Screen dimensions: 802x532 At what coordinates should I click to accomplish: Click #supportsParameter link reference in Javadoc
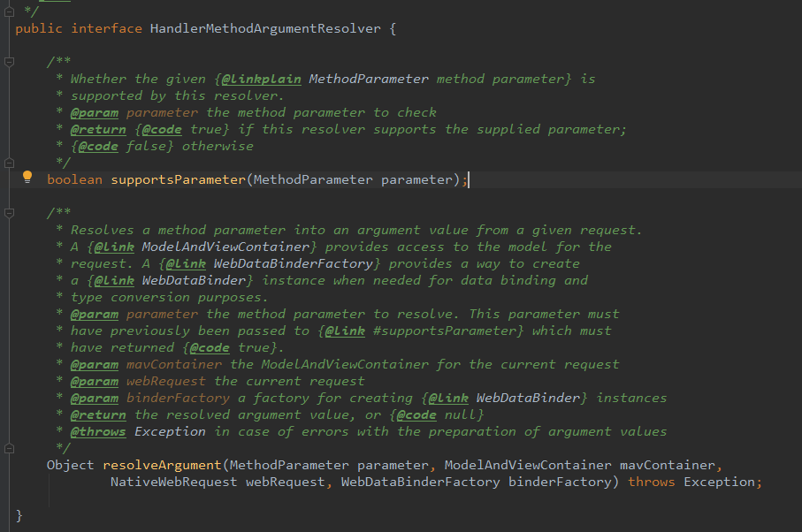[x=445, y=331]
